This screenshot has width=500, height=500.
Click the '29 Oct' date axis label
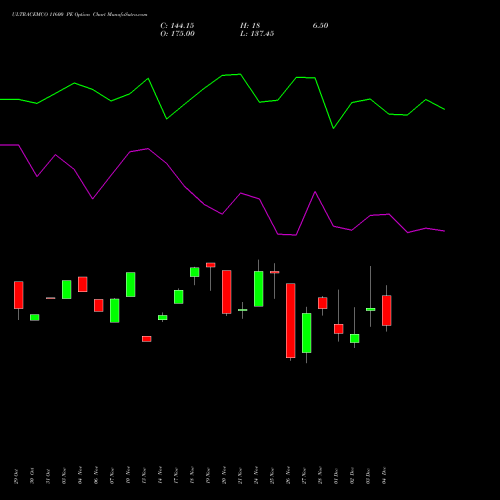16,476
